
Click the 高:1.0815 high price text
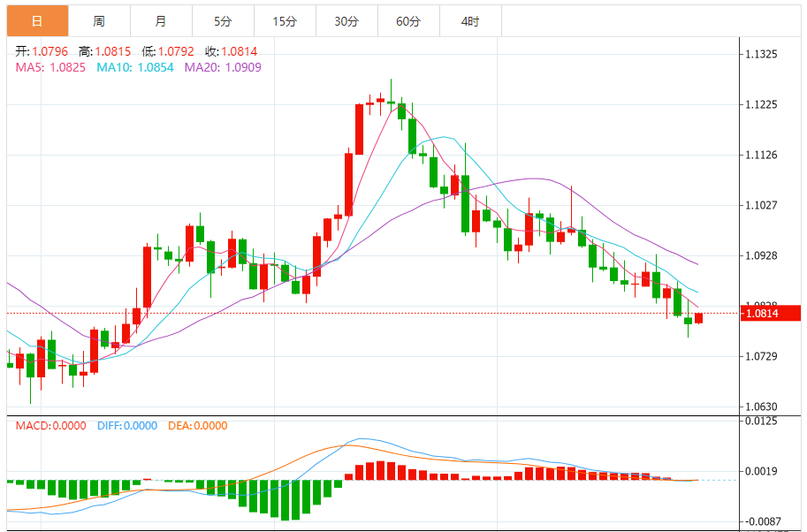pyautogui.click(x=104, y=51)
